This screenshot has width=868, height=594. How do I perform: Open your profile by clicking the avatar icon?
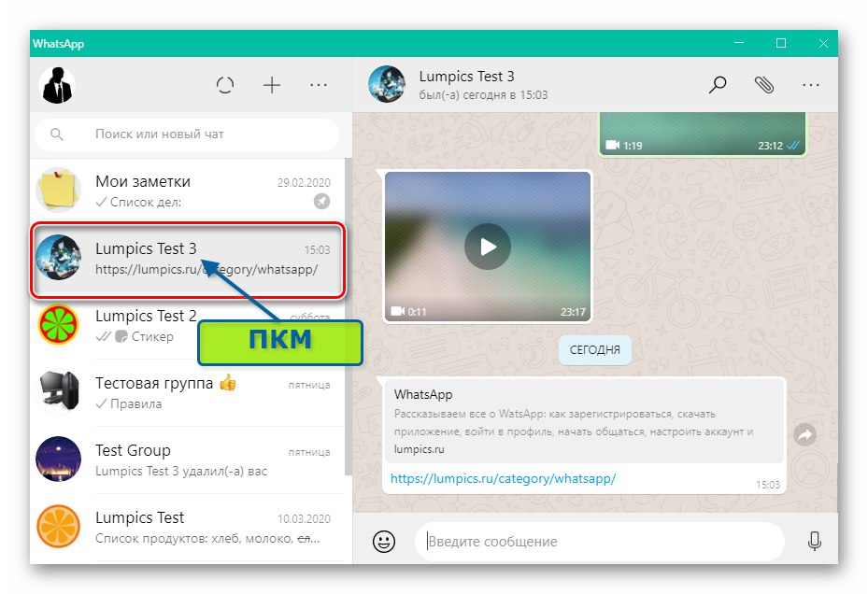tap(58, 85)
